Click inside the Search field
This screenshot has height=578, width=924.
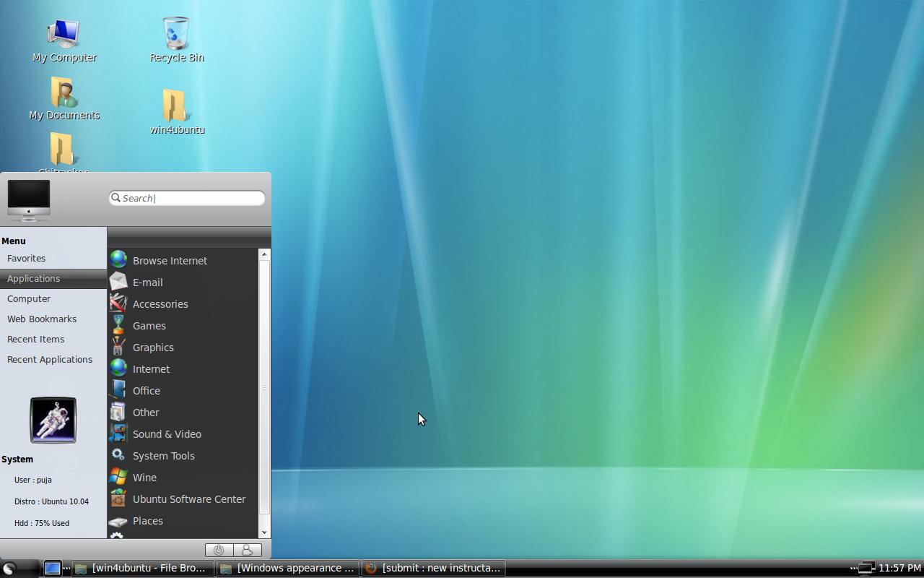[x=186, y=197]
